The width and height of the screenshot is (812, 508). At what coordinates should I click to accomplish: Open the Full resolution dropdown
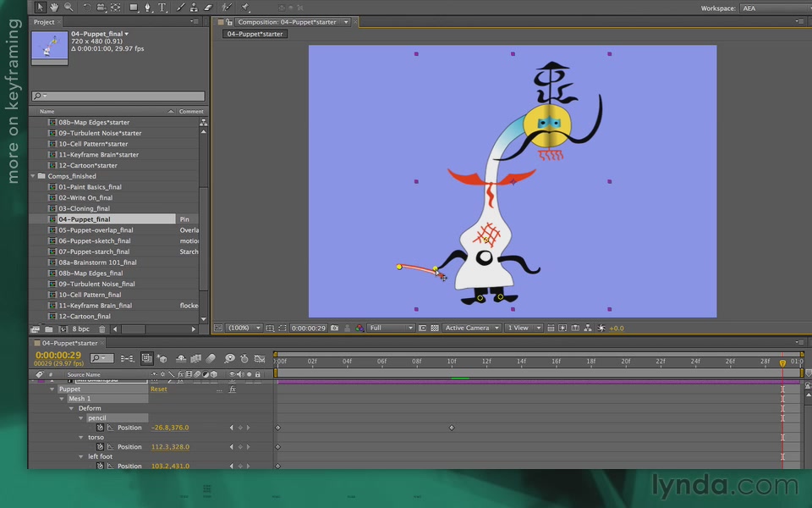click(x=391, y=328)
